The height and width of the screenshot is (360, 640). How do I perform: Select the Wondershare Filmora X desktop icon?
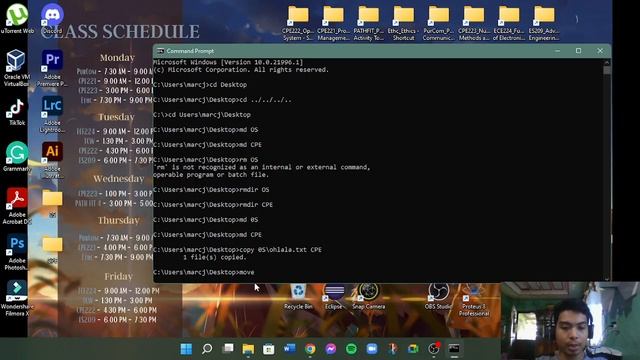click(17, 298)
